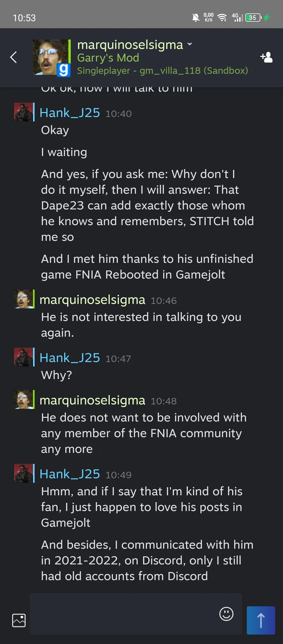Tap marquinoselsigma username at 10:46

tap(92, 300)
